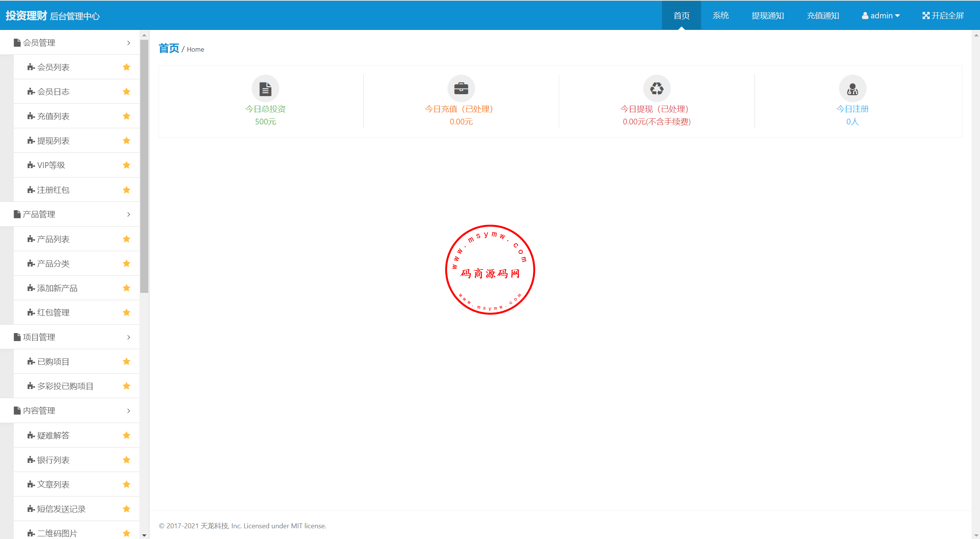Click the puzzle icon beside 会员列表
The width and height of the screenshot is (980, 539).
tap(31, 67)
